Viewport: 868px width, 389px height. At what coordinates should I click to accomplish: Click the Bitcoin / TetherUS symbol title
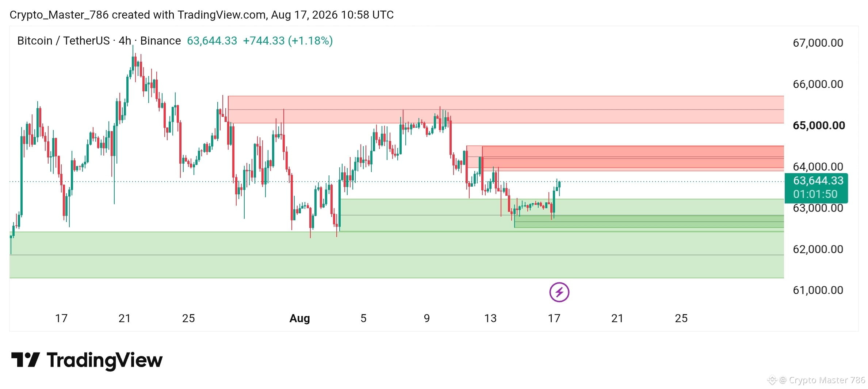[63, 41]
